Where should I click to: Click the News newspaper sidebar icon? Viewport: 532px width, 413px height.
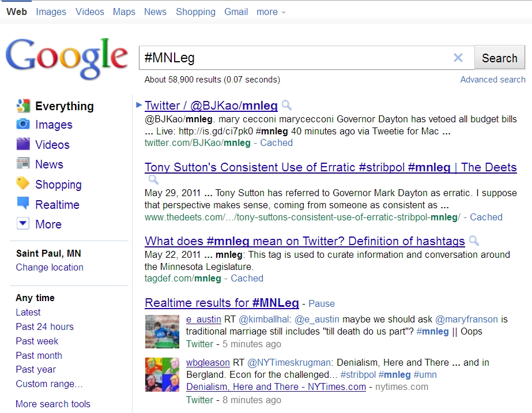(23, 163)
